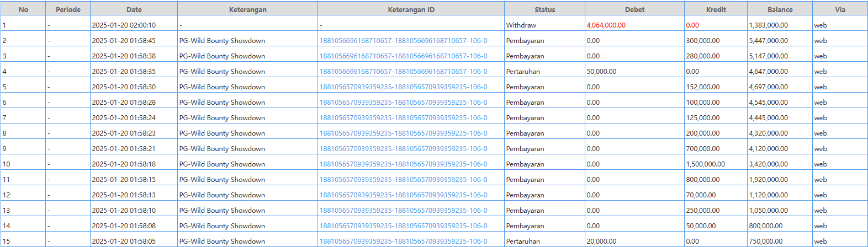
Task: Select row number 8 cell
Action: click(x=23, y=133)
